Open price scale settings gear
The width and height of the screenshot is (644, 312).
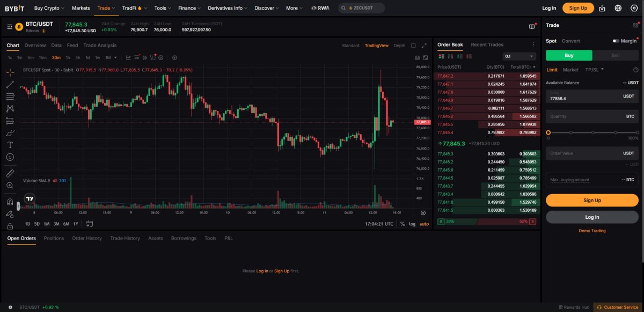click(423, 213)
